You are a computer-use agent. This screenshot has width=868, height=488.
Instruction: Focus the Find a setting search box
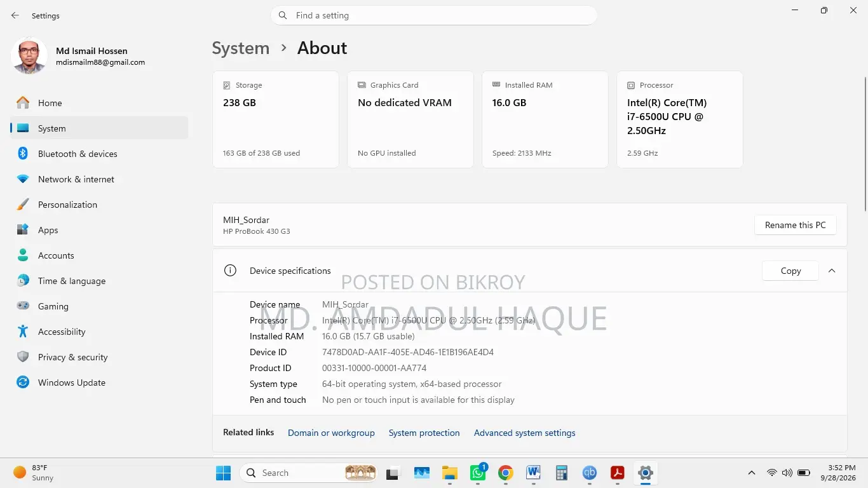434,15
